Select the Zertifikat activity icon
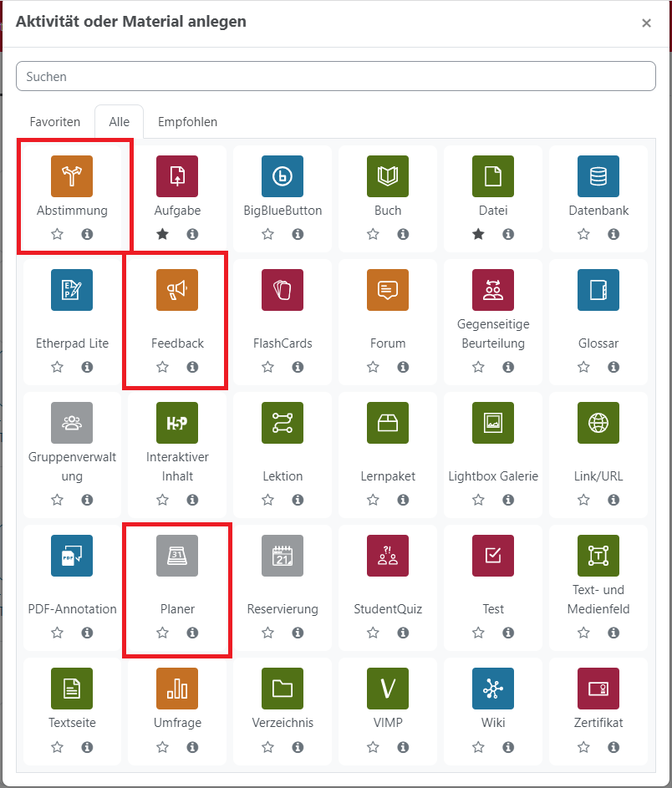 click(598, 689)
